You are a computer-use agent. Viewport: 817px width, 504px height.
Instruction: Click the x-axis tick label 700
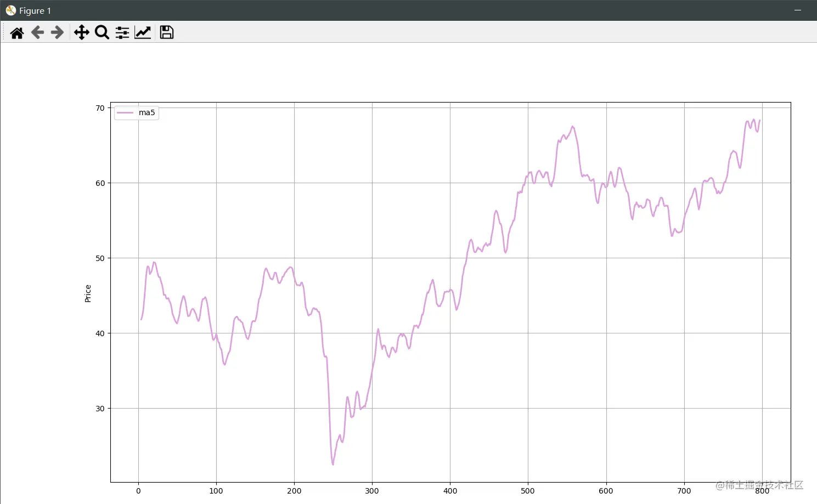click(x=684, y=491)
